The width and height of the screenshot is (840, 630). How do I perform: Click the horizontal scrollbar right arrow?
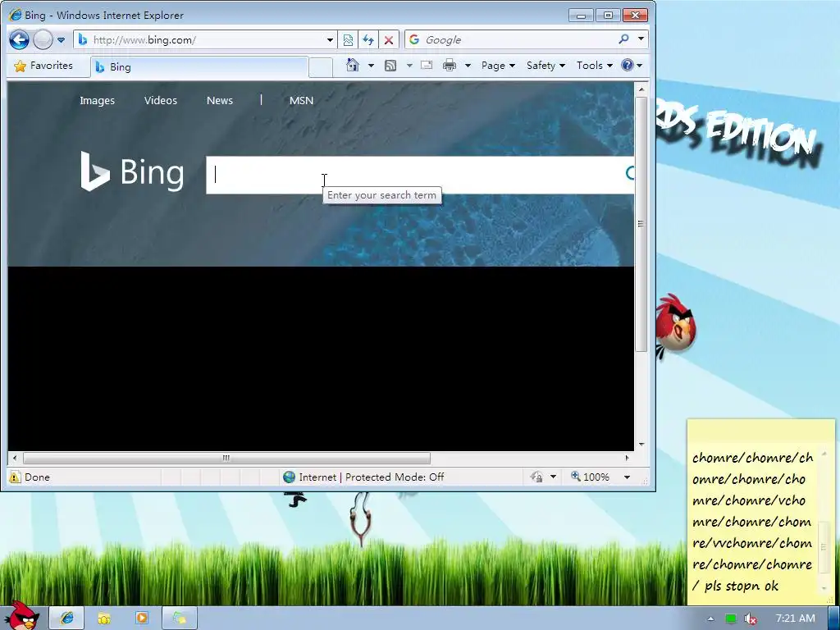click(627, 458)
